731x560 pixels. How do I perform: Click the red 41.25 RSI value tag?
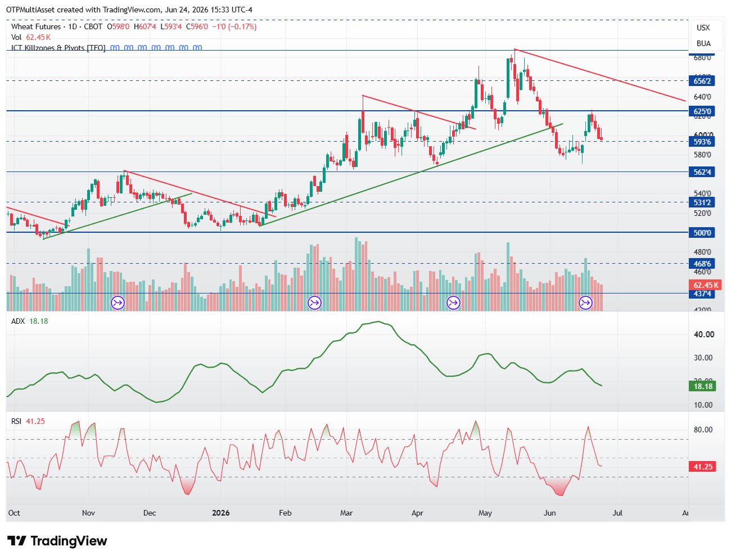(x=702, y=467)
